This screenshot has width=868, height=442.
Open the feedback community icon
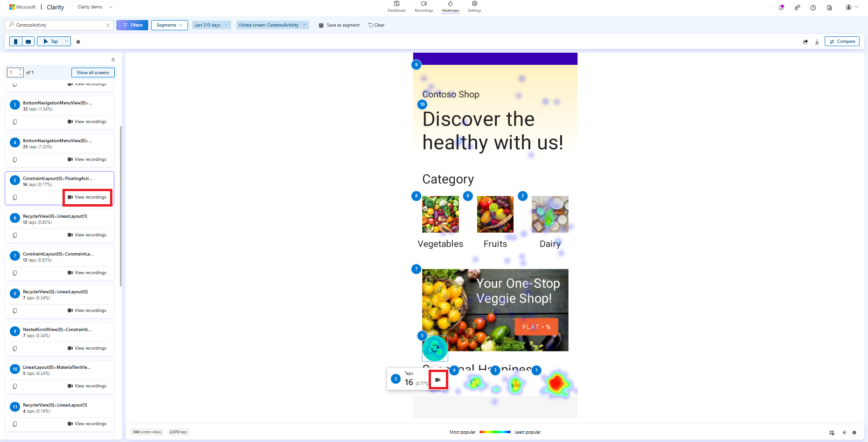[797, 7]
